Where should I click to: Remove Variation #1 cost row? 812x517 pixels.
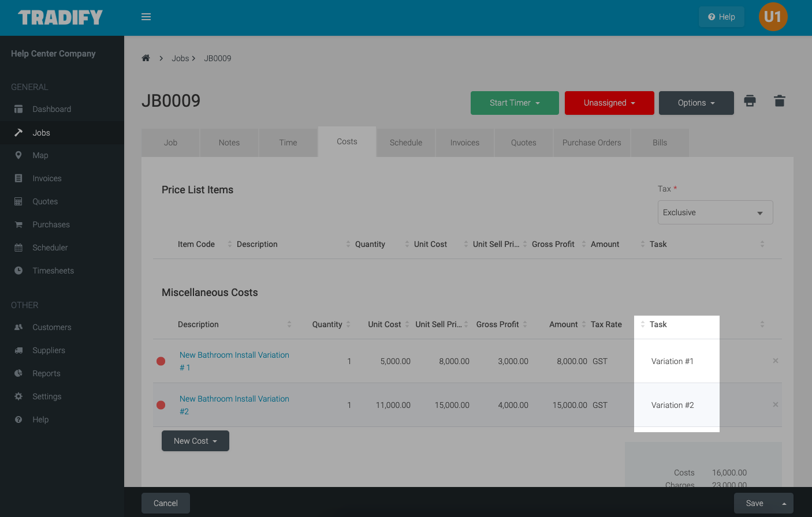pyautogui.click(x=775, y=361)
